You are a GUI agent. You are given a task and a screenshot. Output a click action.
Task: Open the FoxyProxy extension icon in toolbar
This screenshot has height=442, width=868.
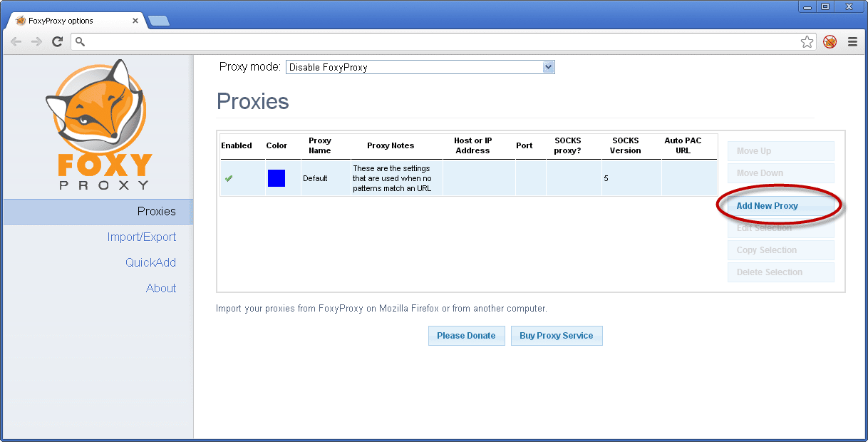click(830, 42)
